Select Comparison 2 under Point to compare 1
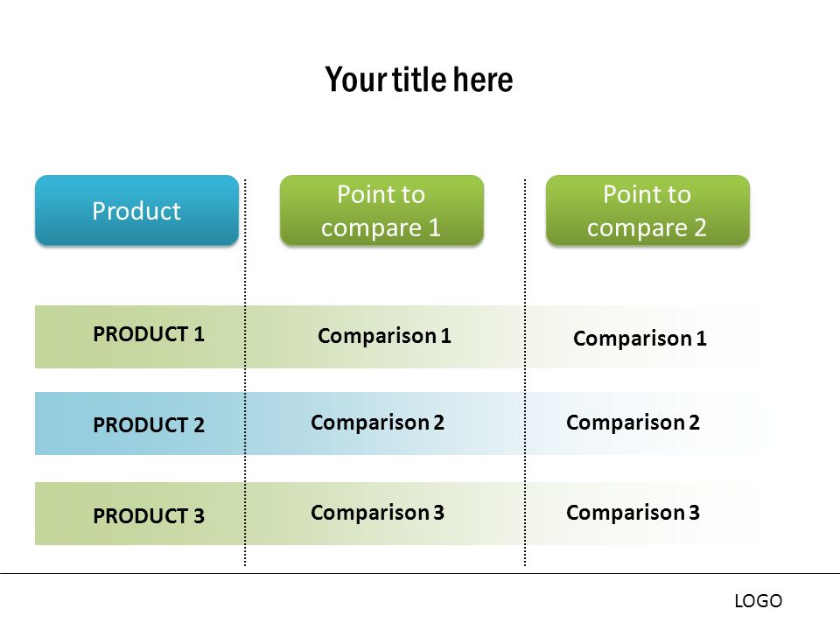 [x=377, y=423]
